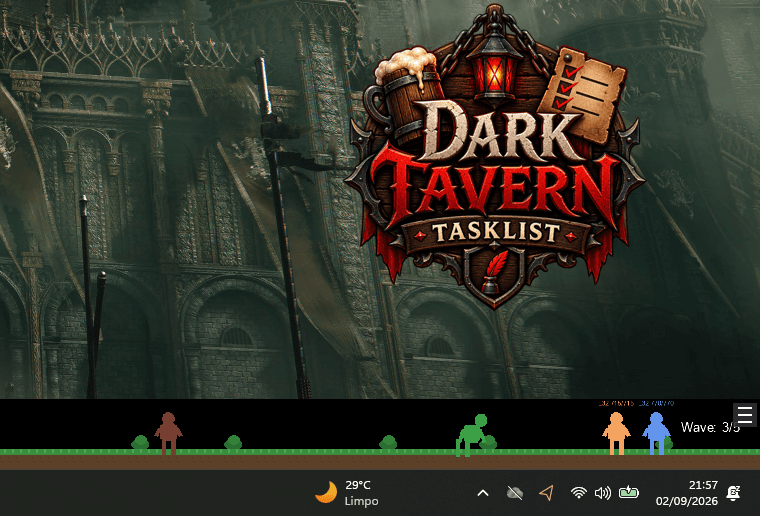Open the snoozed notification bell icon

pos(733,493)
